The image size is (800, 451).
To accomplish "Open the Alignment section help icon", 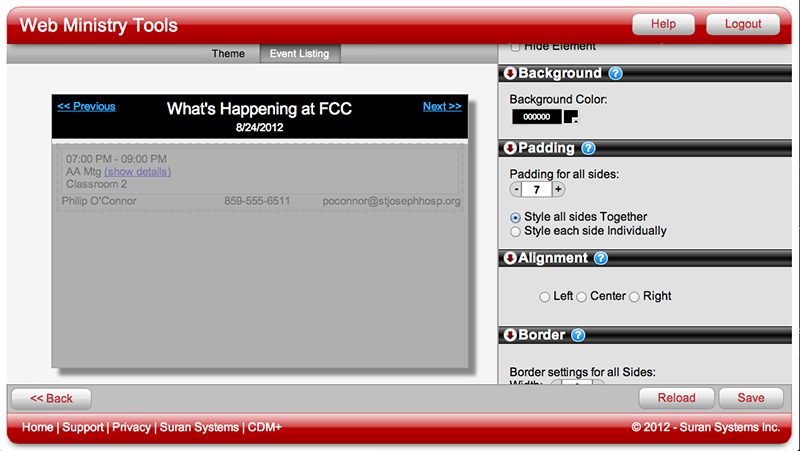I will pyautogui.click(x=601, y=258).
